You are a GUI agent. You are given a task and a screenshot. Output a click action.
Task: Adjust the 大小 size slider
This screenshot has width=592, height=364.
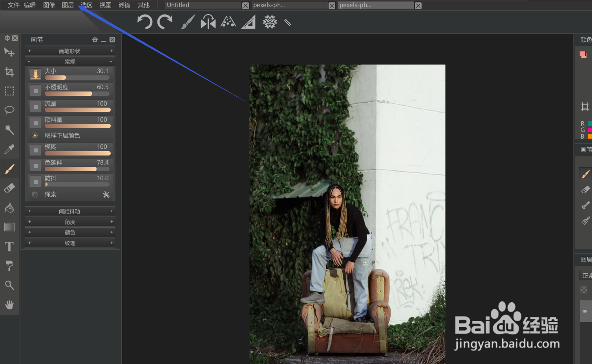tap(77, 78)
